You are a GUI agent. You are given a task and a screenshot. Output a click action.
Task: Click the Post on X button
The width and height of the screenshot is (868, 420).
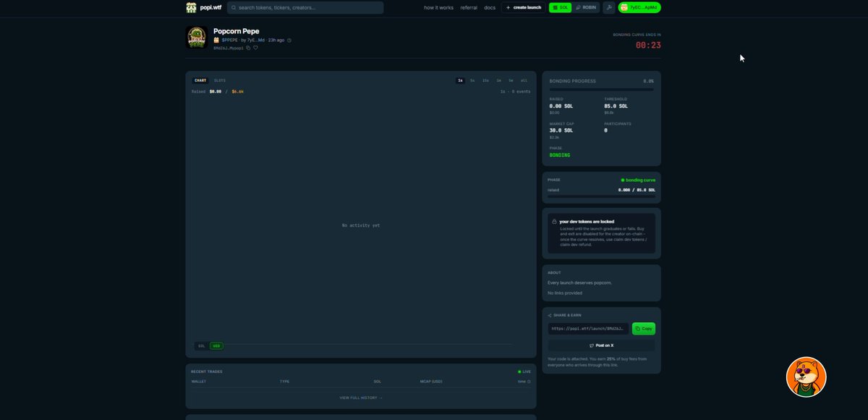tap(601, 345)
